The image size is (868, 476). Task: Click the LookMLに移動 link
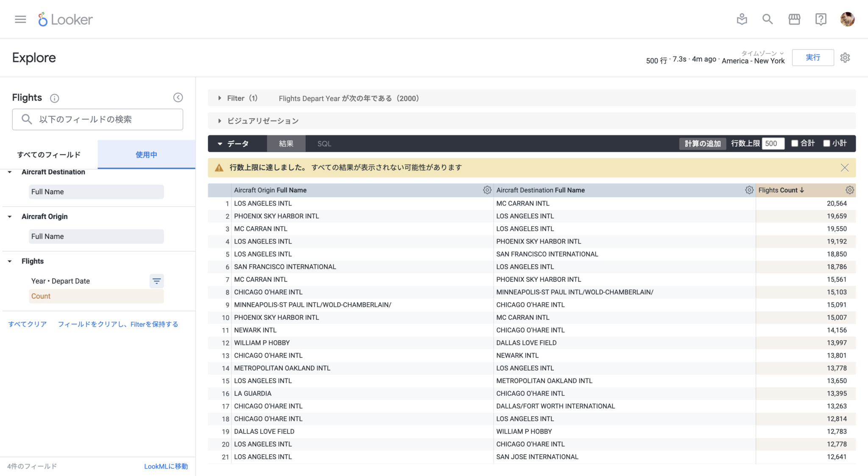pyautogui.click(x=166, y=466)
